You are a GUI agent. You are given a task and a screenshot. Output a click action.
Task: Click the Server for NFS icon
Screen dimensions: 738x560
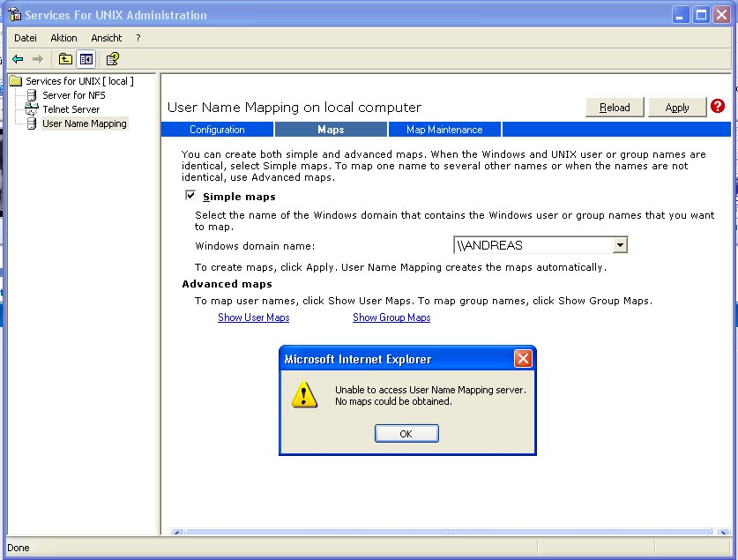point(32,95)
